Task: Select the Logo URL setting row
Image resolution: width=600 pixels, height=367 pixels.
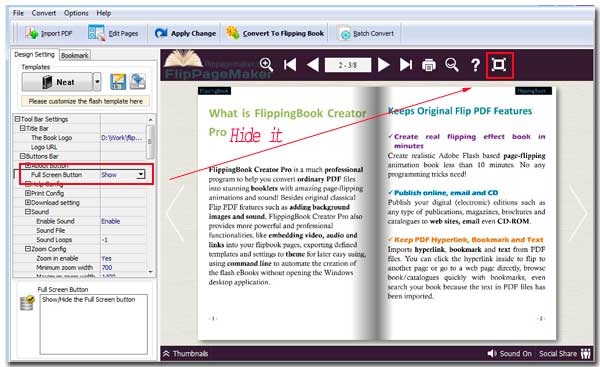Action: [80, 147]
